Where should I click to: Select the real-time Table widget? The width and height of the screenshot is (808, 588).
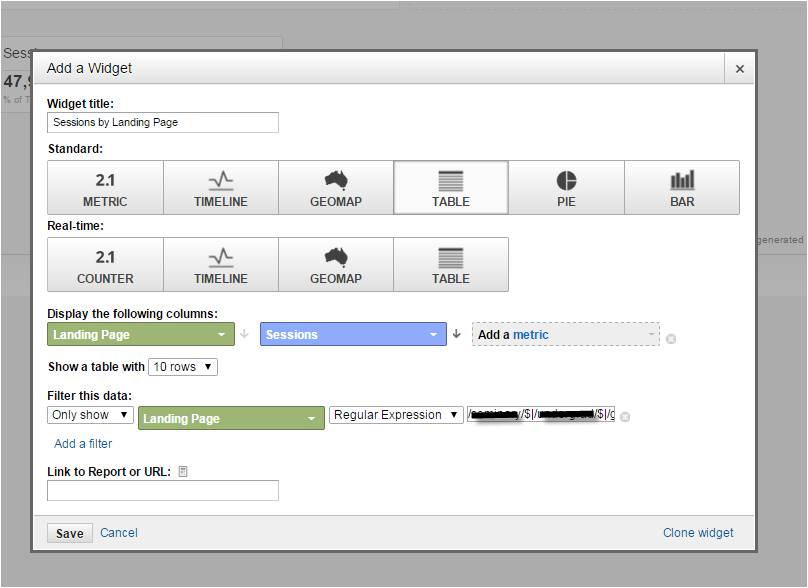coord(451,265)
